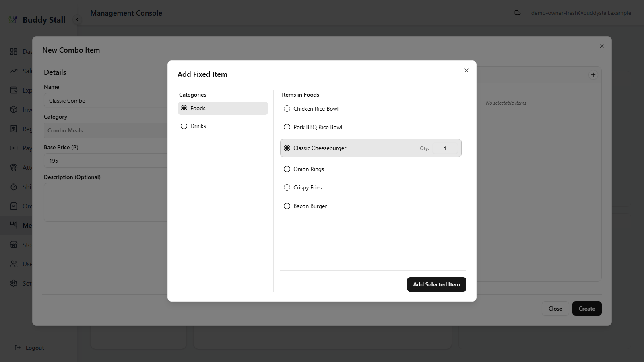Viewport: 644px width, 362px height.
Task: Click the Base Price field showing 195
Action: pos(106,161)
